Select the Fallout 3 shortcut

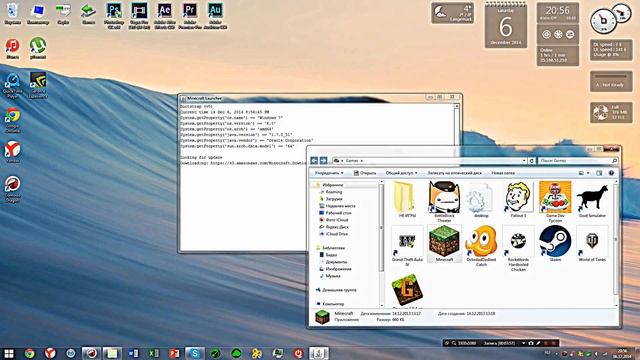[518, 200]
